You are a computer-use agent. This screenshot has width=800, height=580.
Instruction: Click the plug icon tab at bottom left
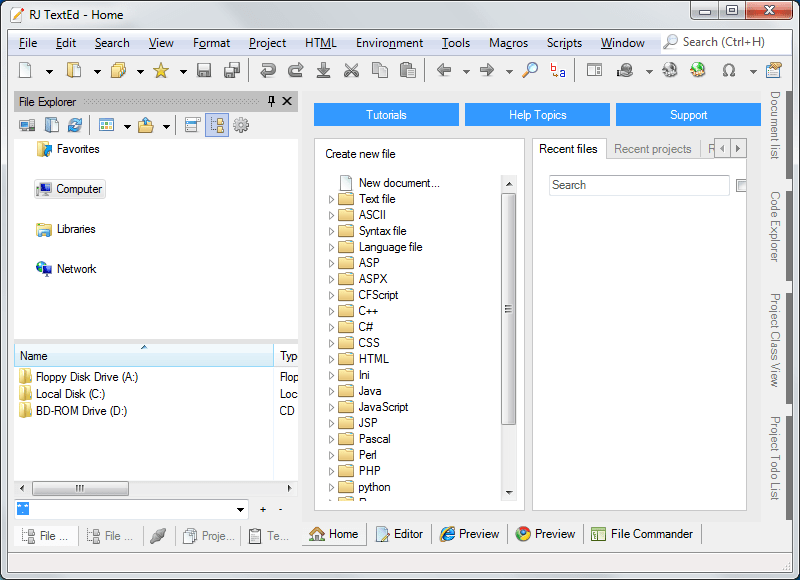158,536
